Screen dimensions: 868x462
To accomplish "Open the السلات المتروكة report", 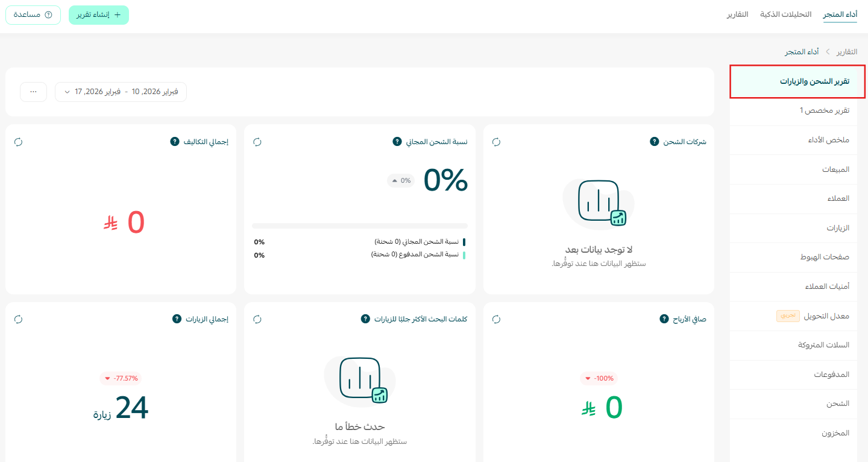I will tap(823, 345).
